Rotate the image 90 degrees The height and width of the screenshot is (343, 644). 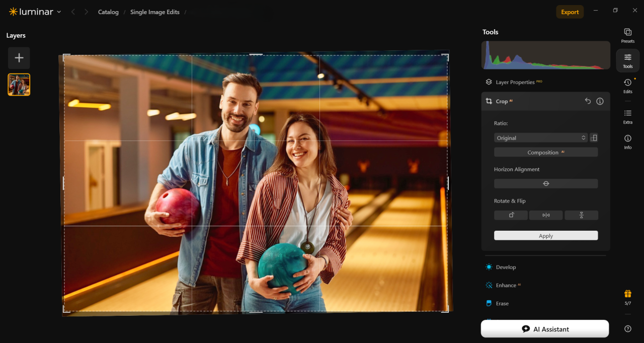click(x=511, y=215)
